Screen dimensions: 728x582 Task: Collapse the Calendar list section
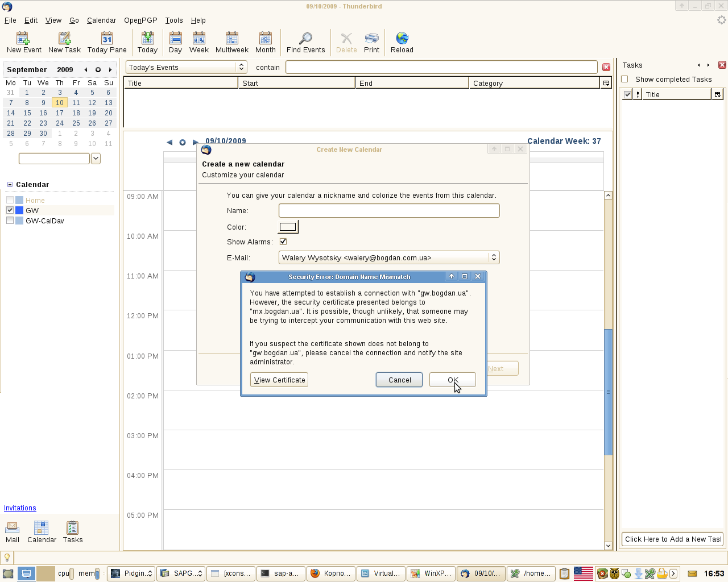[x=10, y=184]
